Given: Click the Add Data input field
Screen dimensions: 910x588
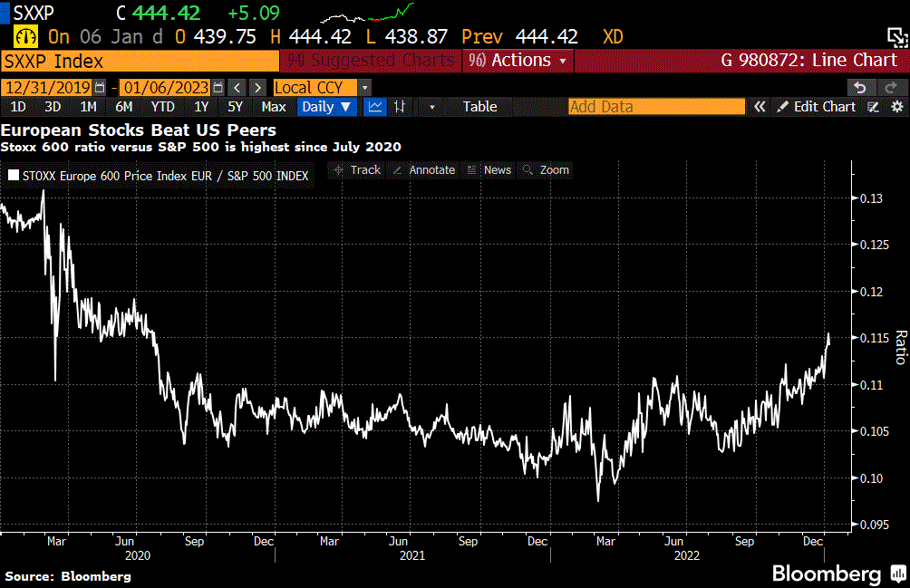Looking at the screenshot, I should coord(656,107).
